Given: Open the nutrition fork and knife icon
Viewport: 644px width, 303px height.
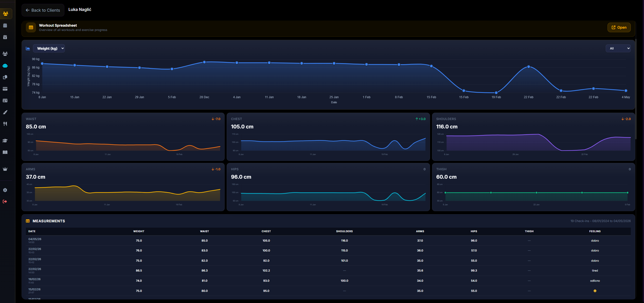Looking at the screenshot, I should click(x=5, y=124).
